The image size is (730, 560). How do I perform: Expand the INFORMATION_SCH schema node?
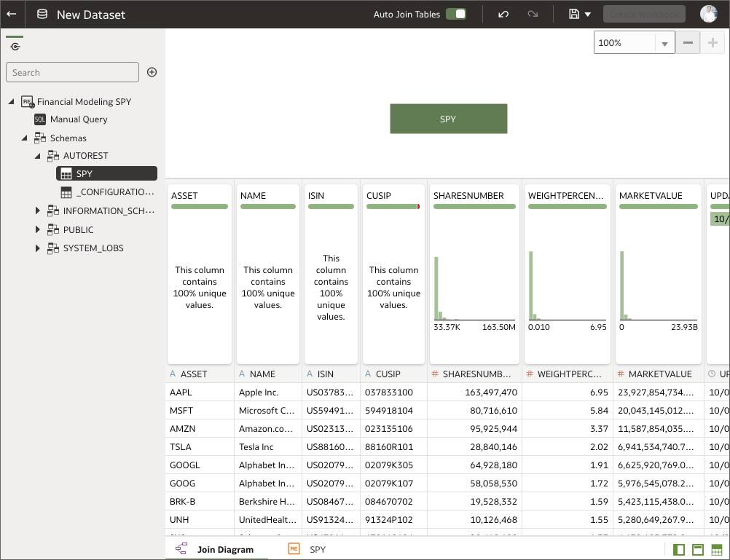[38, 210]
